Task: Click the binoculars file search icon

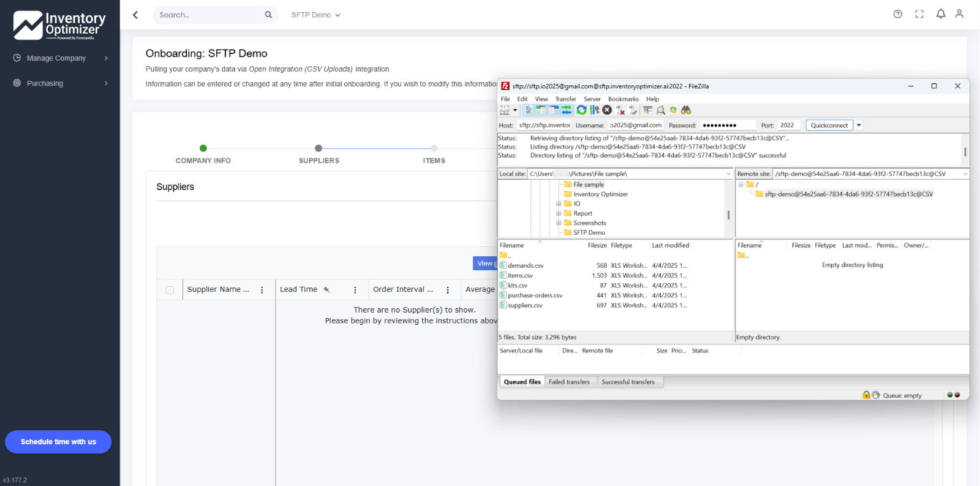Action: coord(686,110)
